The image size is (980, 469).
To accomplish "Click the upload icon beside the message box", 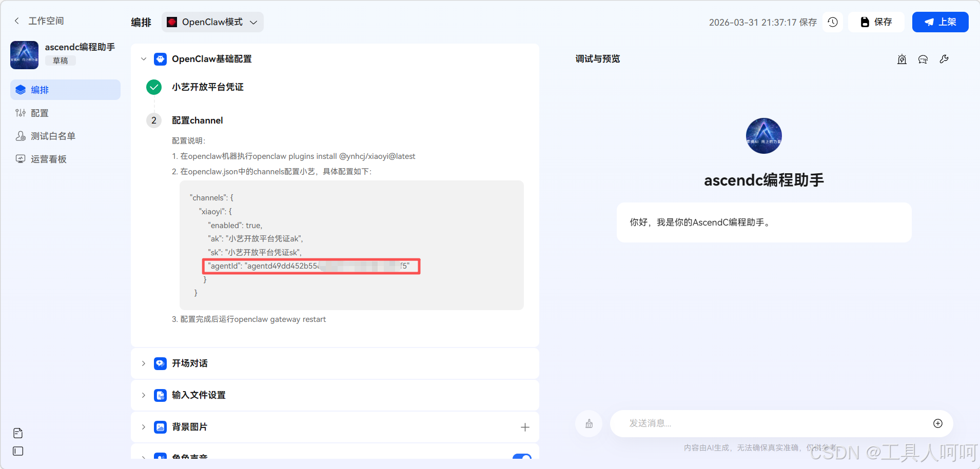I will [589, 423].
